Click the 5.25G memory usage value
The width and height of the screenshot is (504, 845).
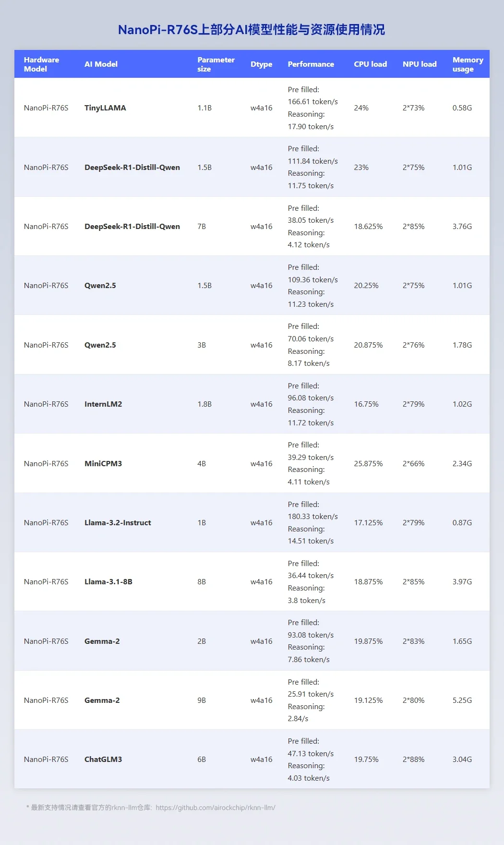click(462, 700)
